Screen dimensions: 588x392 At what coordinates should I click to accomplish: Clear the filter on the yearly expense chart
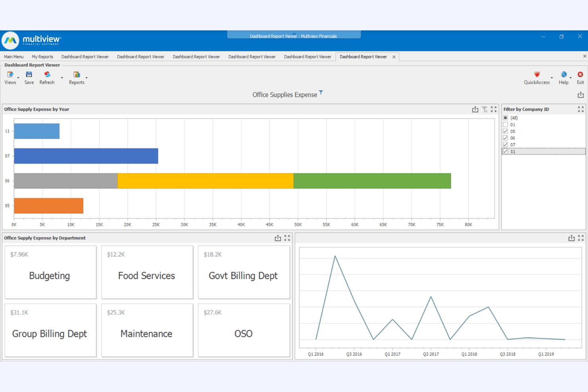click(485, 109)
